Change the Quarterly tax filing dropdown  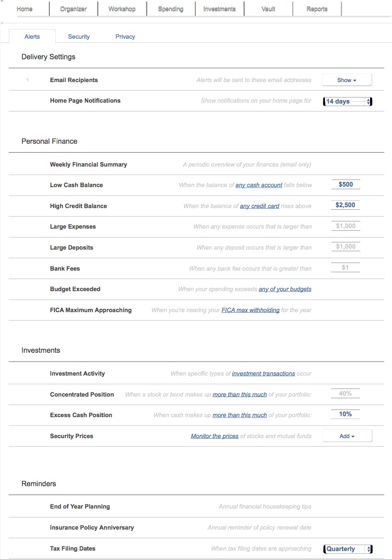click(348, 549)
